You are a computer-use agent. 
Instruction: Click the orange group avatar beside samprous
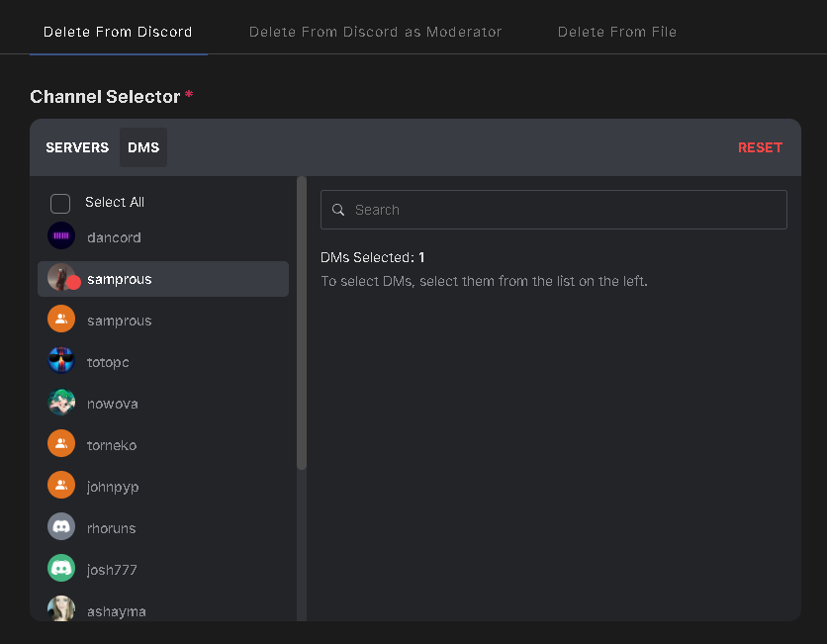coord(61,320)
